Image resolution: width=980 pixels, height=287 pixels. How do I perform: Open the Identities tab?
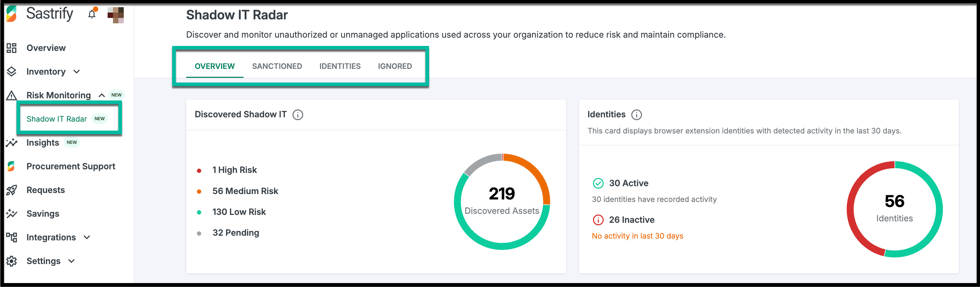point(340,66)
